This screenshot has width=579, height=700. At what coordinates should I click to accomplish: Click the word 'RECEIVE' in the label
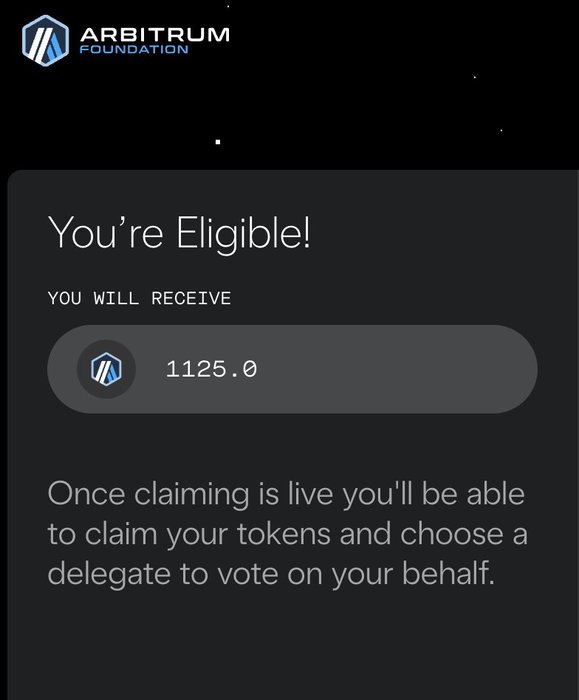point(191,298)
